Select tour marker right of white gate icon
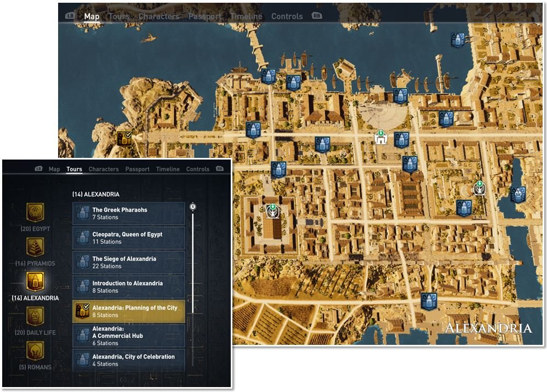The width and height of the screenshot is (547, 392). pyautogui.click(x=401, y=140)
